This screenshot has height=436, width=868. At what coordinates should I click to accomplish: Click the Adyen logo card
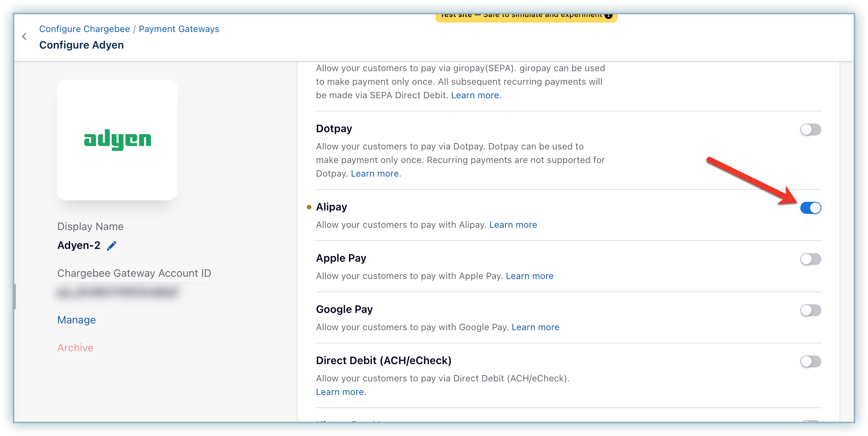pyautogui.click(x=117, y=140)
